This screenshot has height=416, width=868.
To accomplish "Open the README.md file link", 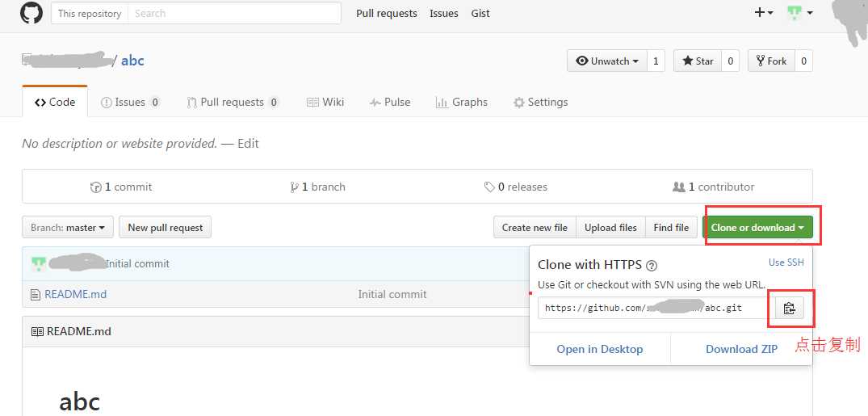I will (x=75, y=294).
